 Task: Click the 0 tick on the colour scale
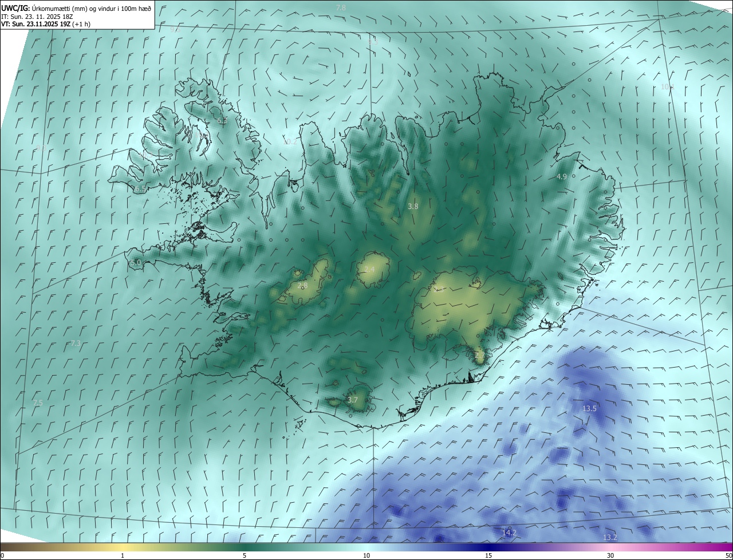2,555
